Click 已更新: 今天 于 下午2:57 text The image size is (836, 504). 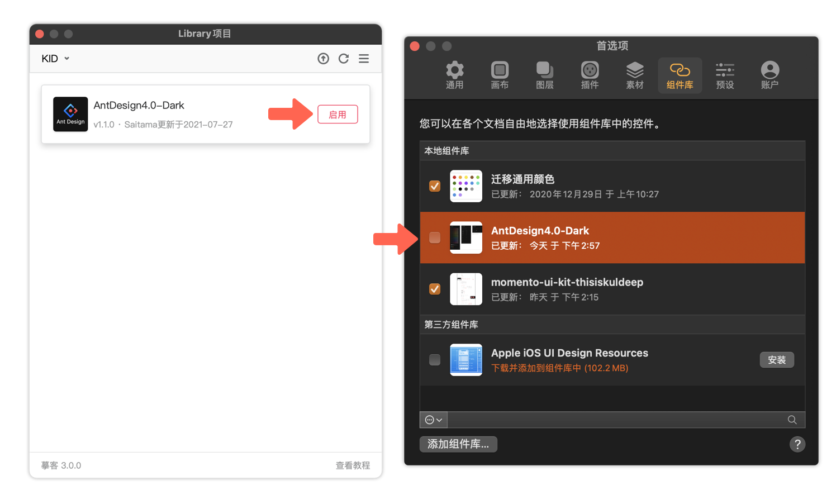click(x=545, y=246)
